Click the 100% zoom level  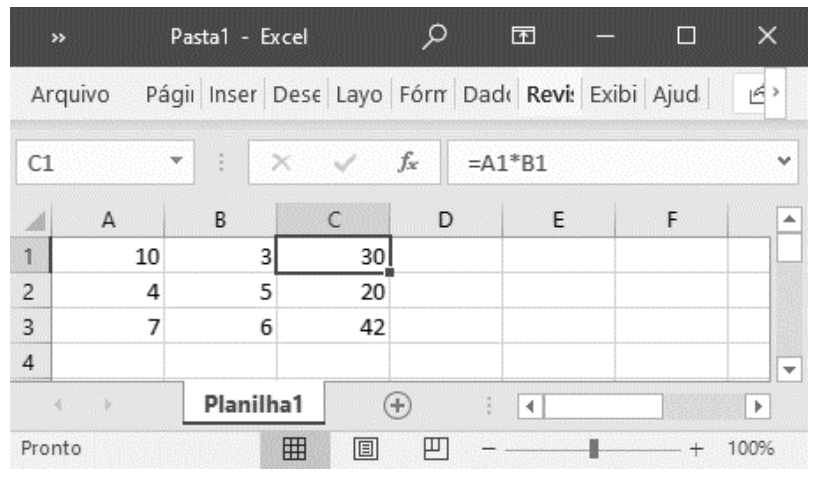click(x=751, y=448)
